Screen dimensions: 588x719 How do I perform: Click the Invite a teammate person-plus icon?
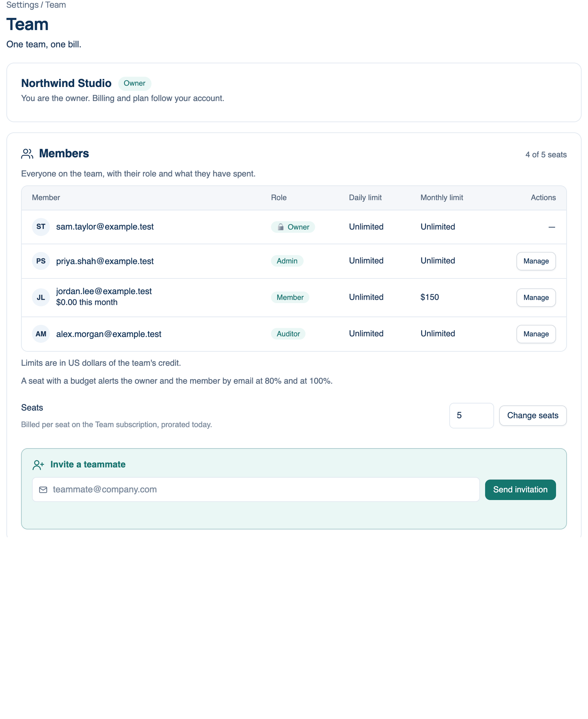(x=38, y=464)
